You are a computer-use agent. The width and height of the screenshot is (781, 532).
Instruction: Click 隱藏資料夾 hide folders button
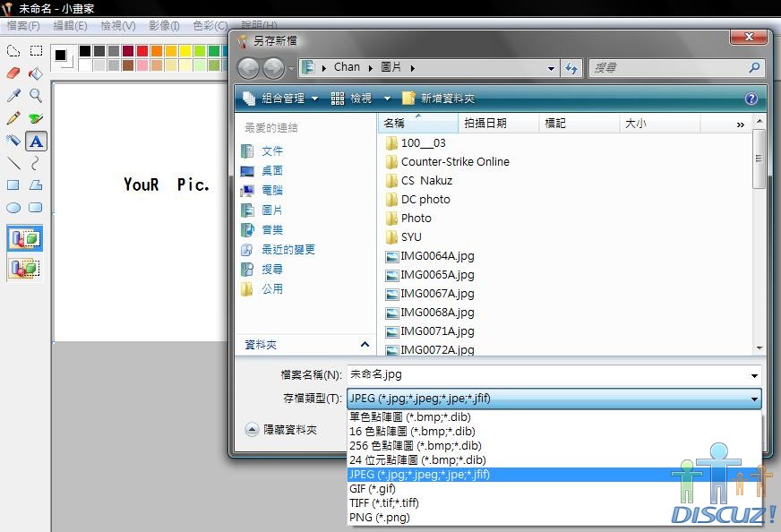tap(281, 430)
